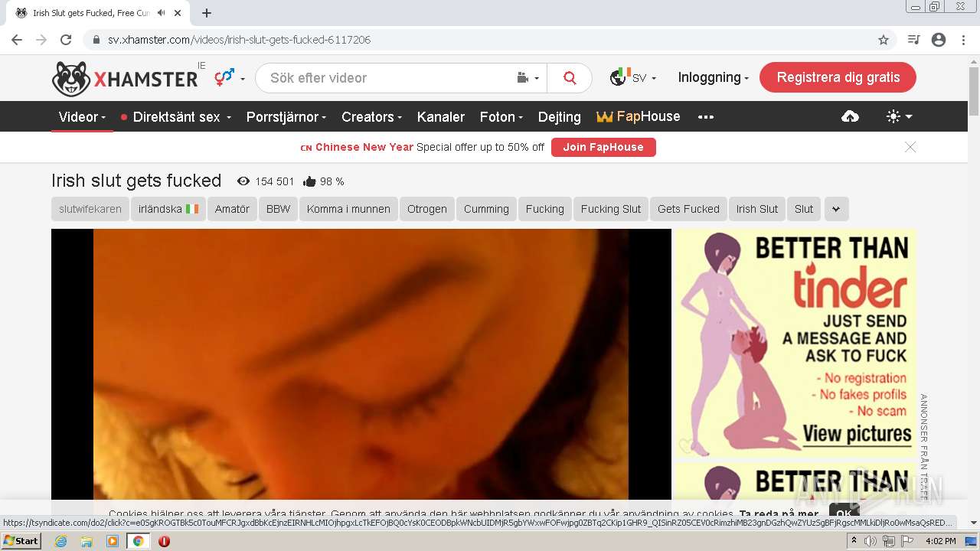This screenshot has height=551, width=980.
Task: Open the Foton menu
Action: (x=501, y=117)
